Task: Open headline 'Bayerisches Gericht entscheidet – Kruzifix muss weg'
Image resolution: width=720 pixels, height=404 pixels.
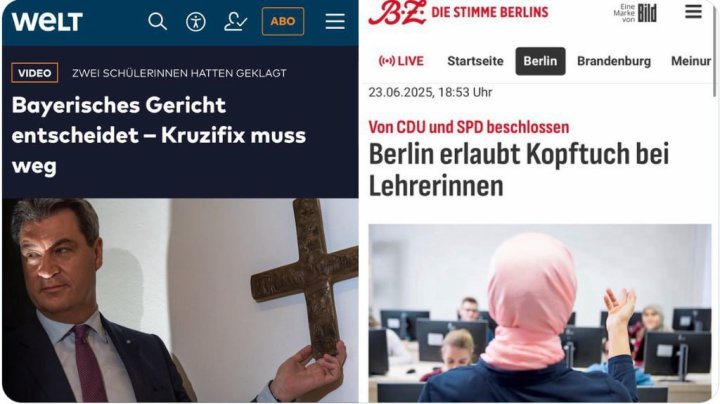Action: (x=159, y=135)
